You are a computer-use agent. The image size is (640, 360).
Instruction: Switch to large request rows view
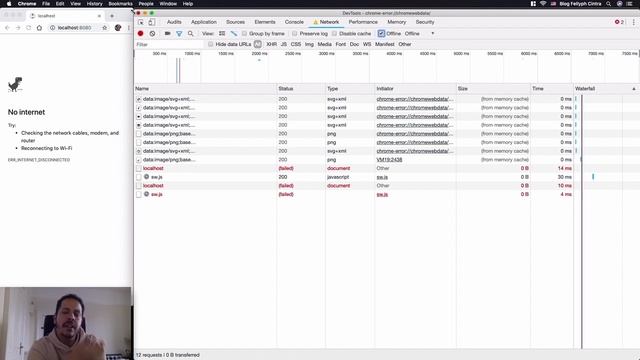click(x=222, y=33)
